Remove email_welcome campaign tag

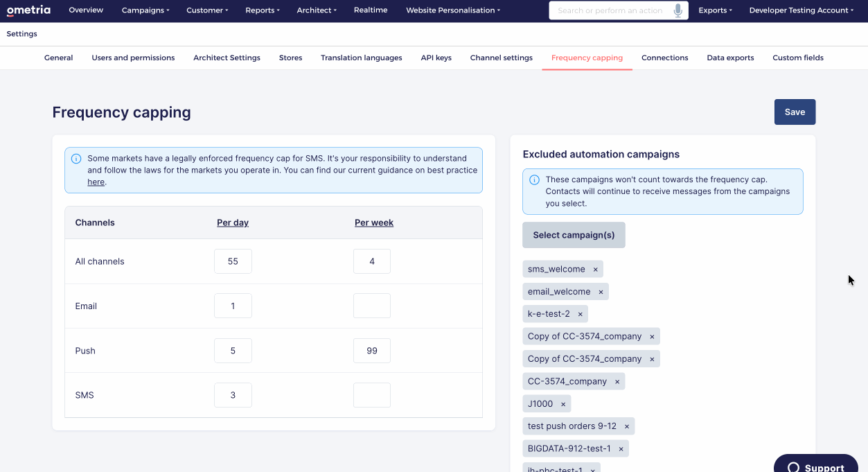[601, 292]
